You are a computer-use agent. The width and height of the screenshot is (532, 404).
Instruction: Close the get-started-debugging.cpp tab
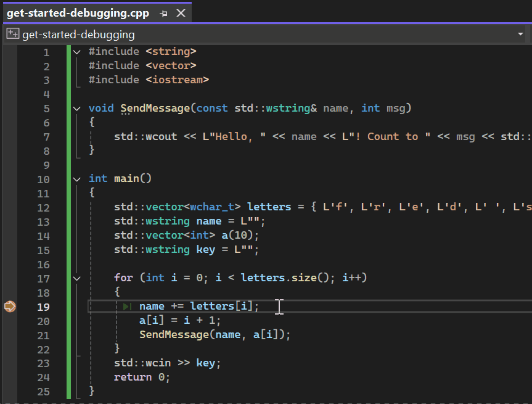[x=180, y=12]
